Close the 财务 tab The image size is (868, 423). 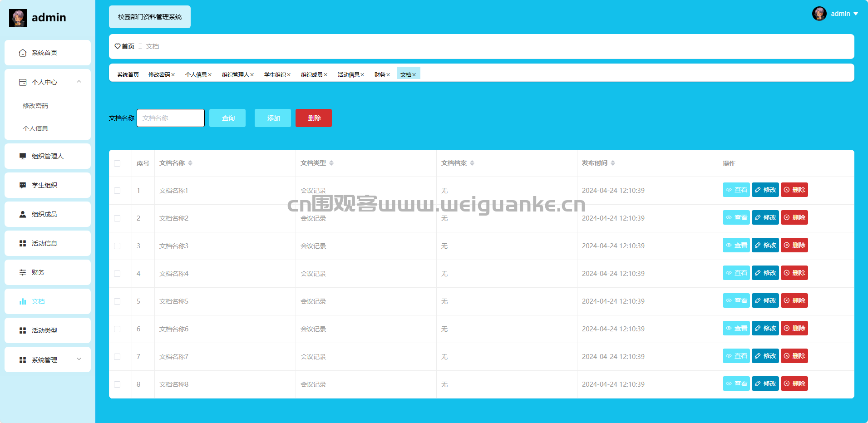388,75
